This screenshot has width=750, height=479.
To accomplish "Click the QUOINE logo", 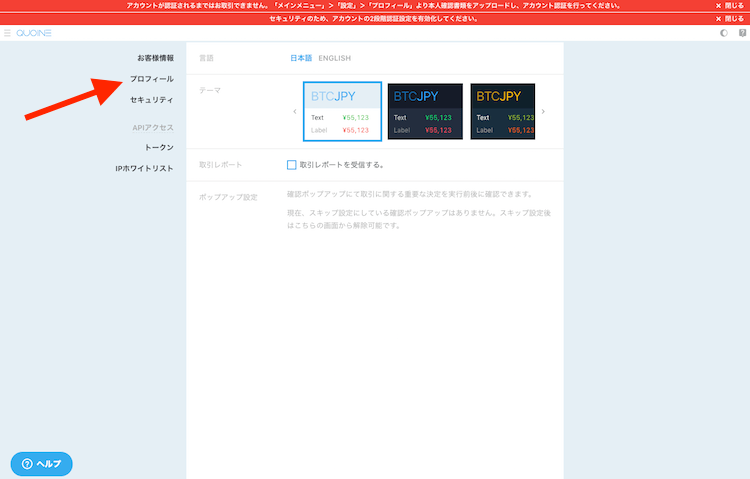I will coord(33,33).
